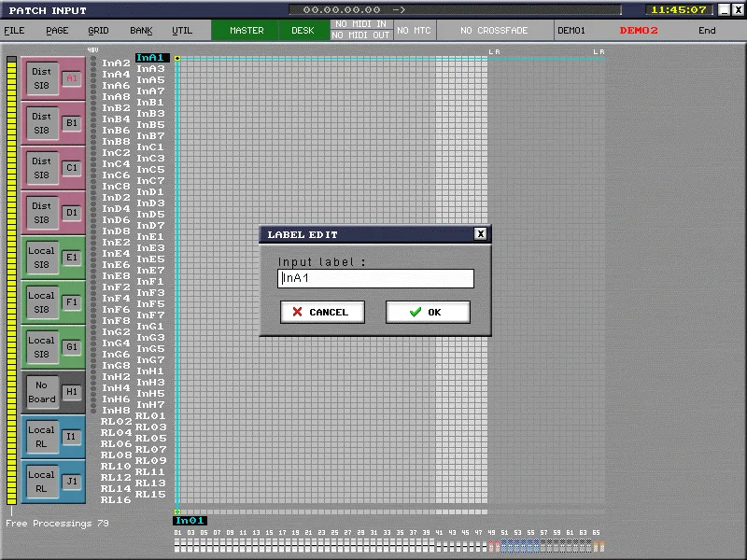Image resolution: width=747 pixels, height=560 pixels.
Task: Select the Local RL board J
Action: tap(41, 482)
